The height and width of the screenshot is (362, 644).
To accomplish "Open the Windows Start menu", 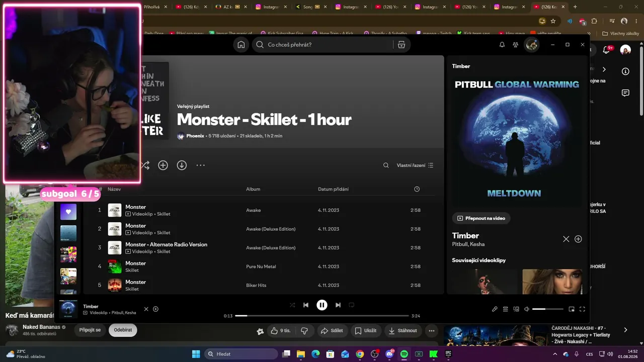I will pos(196,354).
